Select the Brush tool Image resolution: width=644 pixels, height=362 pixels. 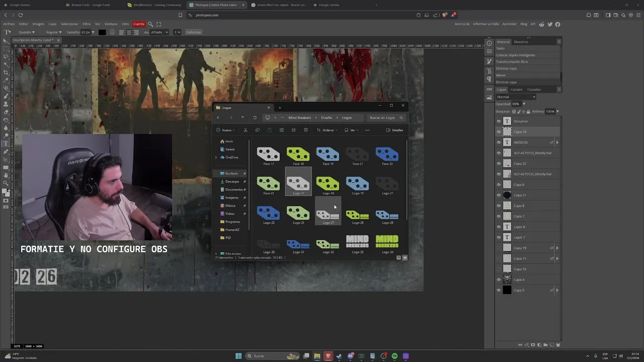[x=6, y=96]
